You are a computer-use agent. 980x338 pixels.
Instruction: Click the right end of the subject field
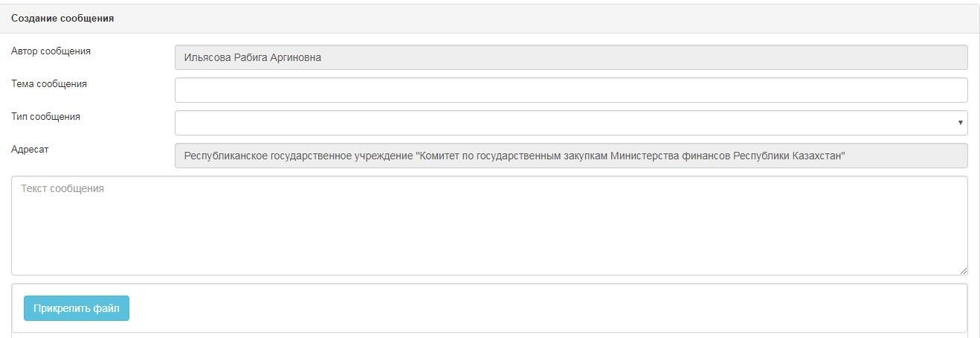click(944, 90)
